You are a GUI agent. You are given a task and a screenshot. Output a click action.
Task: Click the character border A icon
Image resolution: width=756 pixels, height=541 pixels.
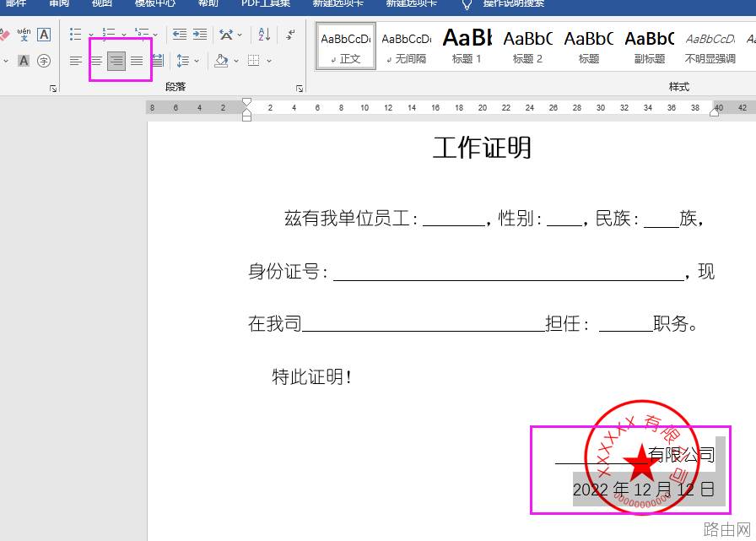coord(44,35)
